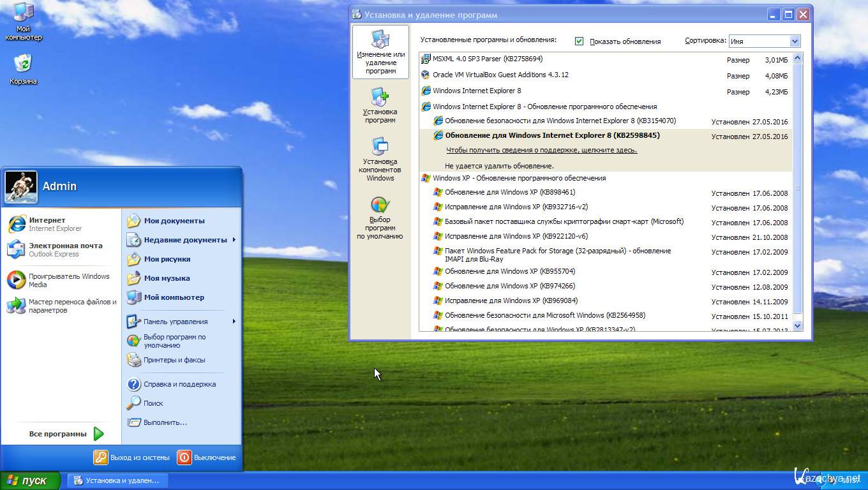Select update KB974266 entry
868x490 pixels.
pyautogui.click(x=605, y=286)
